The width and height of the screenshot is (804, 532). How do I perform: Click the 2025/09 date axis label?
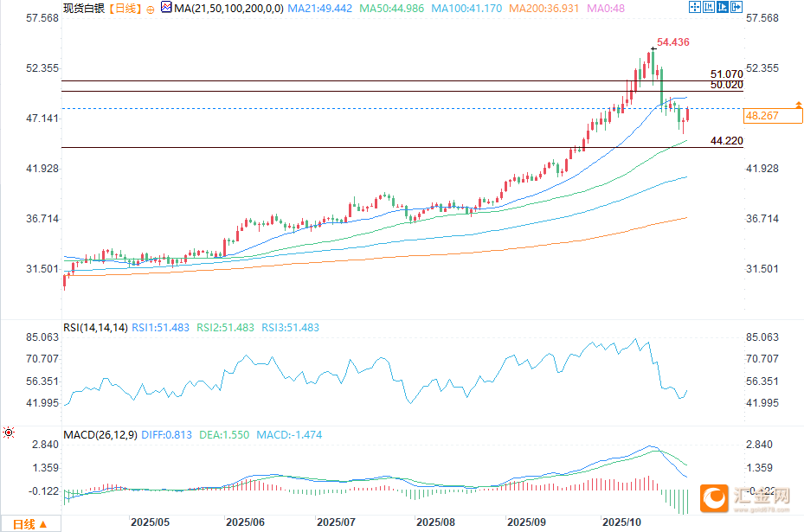point(526,522)
